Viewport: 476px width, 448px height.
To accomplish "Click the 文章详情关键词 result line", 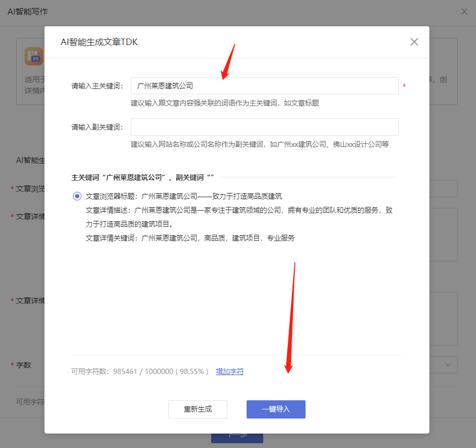I will (190, 238).
